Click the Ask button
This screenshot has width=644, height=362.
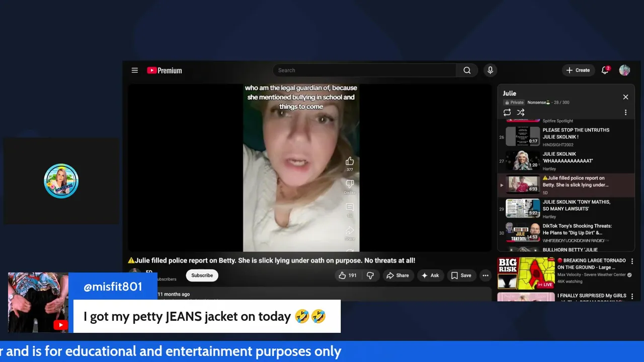pyautogui.click(x=430, y=276)
